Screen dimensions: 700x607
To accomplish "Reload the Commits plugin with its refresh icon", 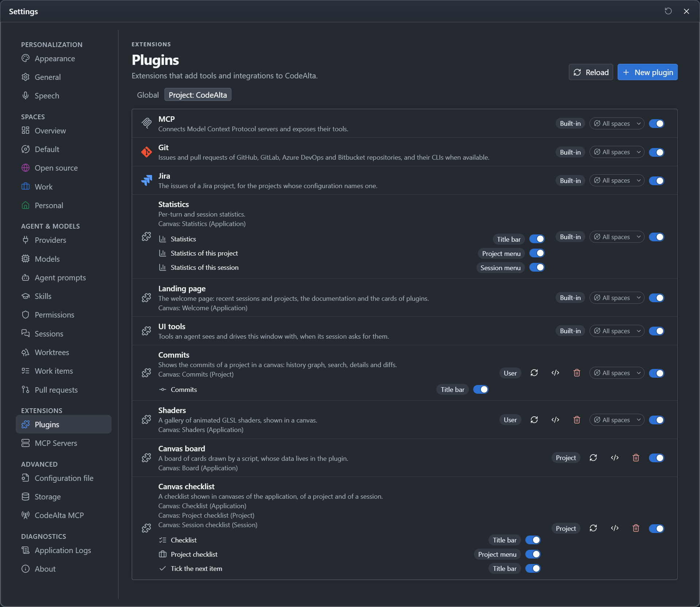I will point(534,373).
